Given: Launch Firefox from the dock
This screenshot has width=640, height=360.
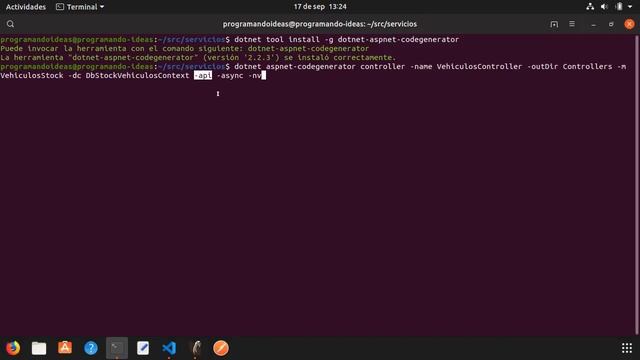Looking at the screenshot, I should coord(13,348).
